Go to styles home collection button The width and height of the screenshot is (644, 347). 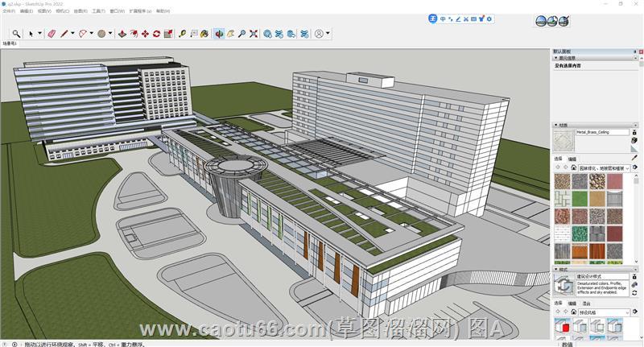pos(573,312)
